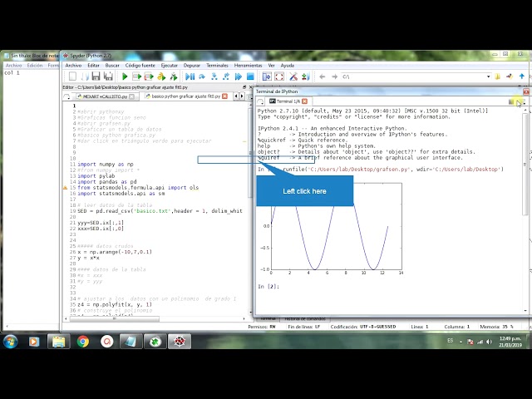This screenshot has width=532, height=399.
Task: Toggle the Fullscreen mode icon
Action: click(x=279, y=76)
